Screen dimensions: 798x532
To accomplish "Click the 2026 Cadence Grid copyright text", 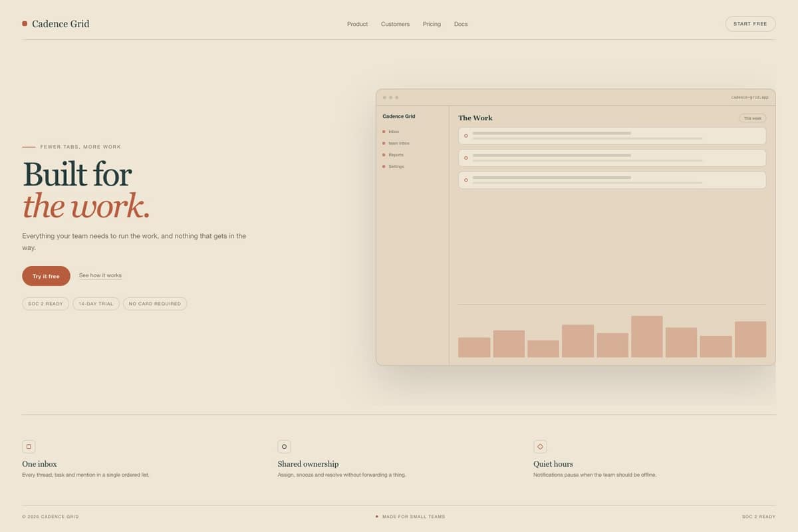I will (x=50, y=517).
